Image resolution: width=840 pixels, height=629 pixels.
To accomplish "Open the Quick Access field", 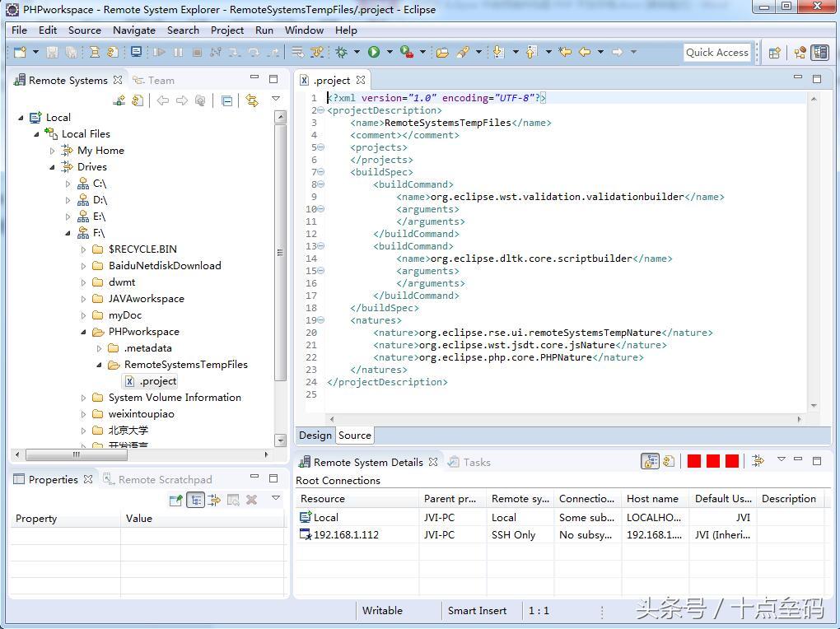I will tap(716, 52).
